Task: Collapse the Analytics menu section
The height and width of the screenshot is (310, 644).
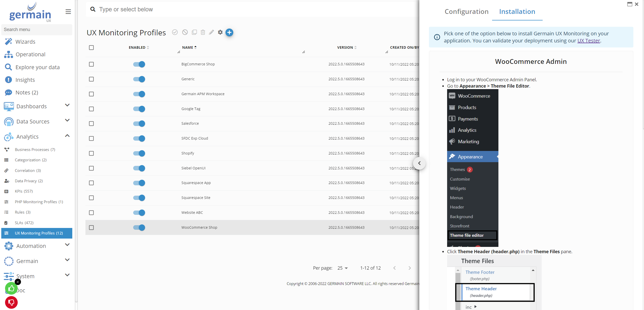Action: tap(67, 136)
